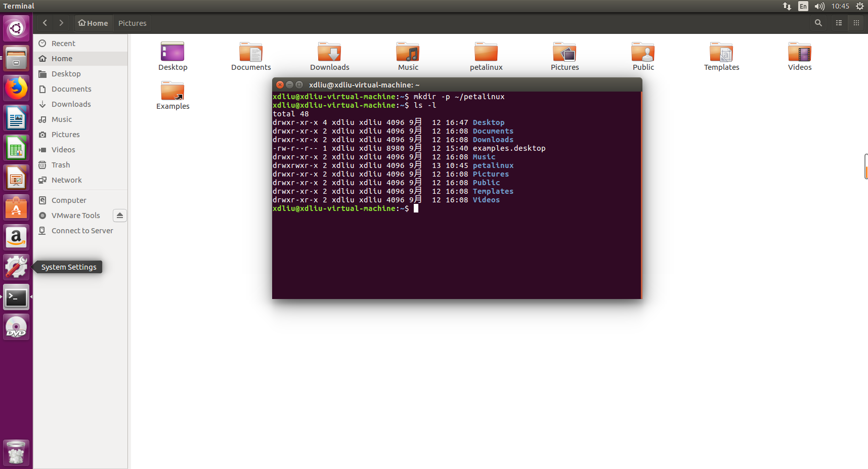868x469 pixels.
Task: Select Pictures in the path bar
Action: tap(132, 23)
